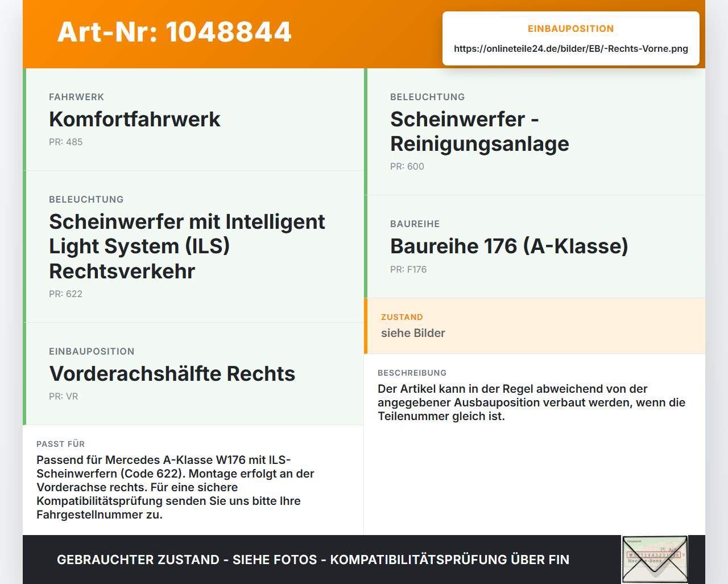Select 'Scheinwerfer - Reinigungsanlage' title

pos(479,131)
